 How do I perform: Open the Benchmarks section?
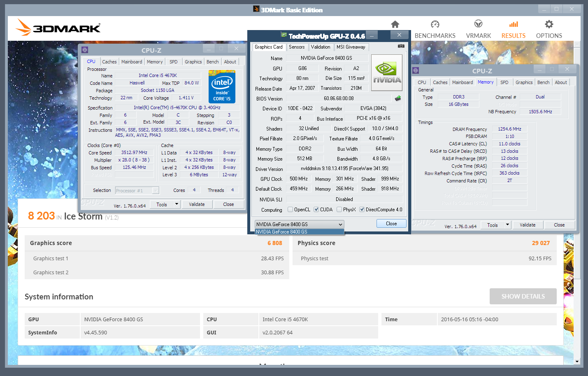(x=435, y=30)
